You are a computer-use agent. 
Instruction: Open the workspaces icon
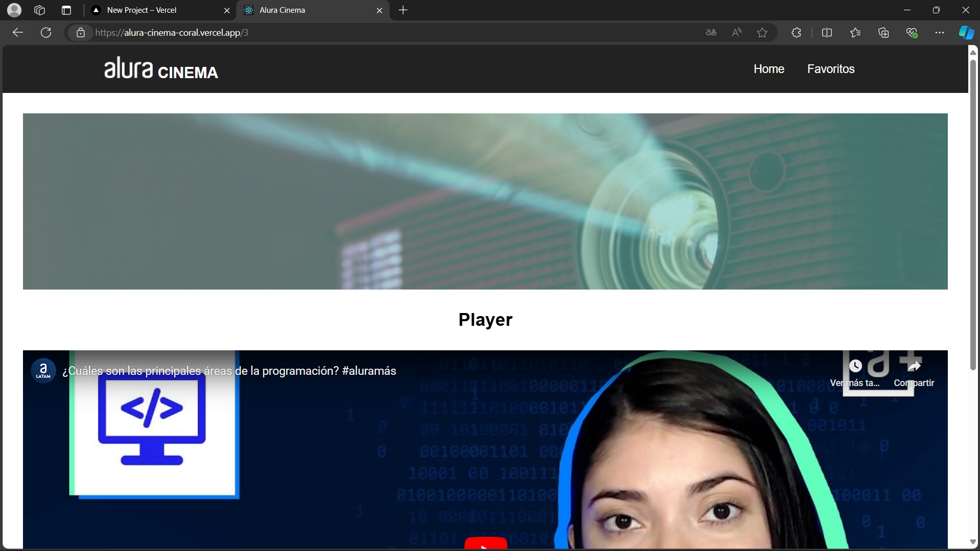coord(40,10)
